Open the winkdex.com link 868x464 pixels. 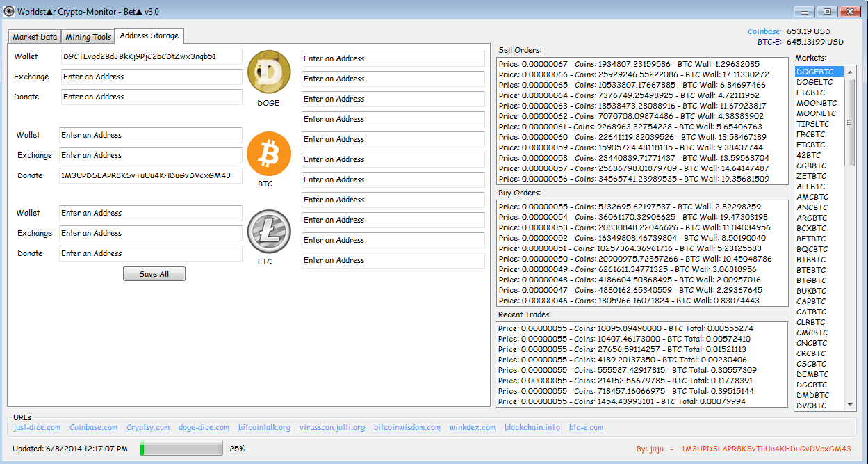coord(473,427)
